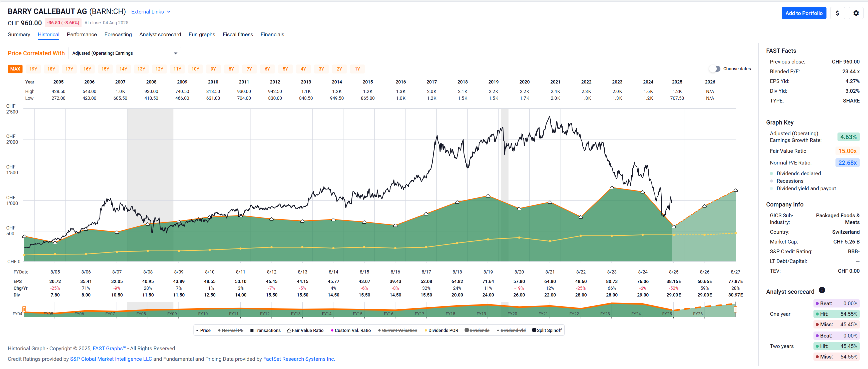The image size is (868, 369).
Task: Select the 15Y time range
Action: [105, 69]
